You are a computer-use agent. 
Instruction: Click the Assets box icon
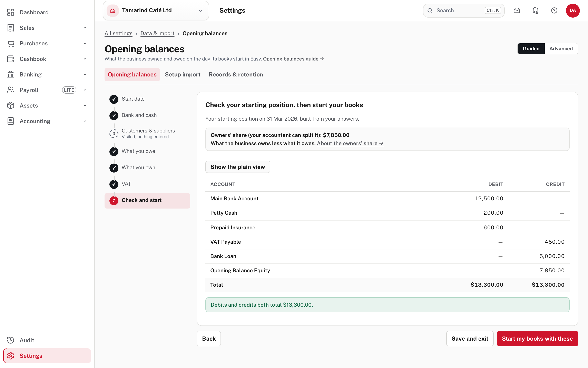(x=10, y=105)
